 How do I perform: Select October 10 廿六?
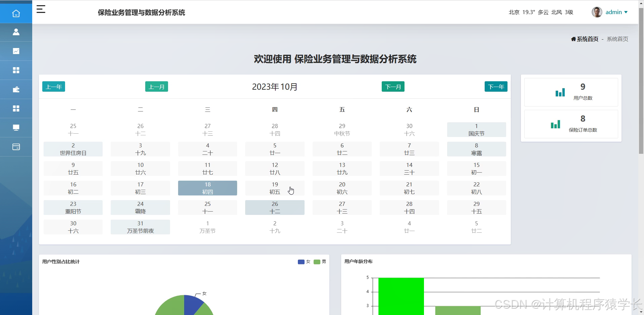140,169
